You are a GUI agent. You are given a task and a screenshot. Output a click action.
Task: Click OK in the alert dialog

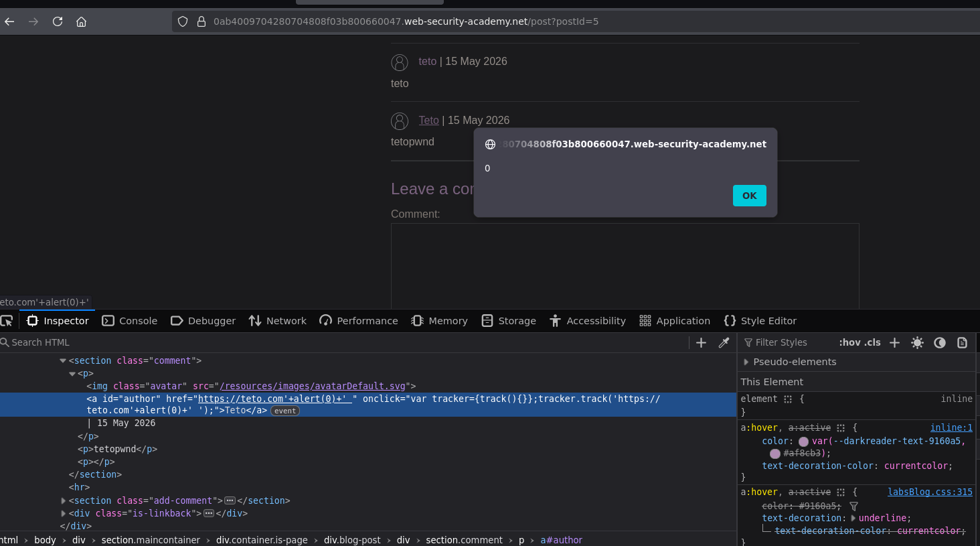(x=749, y=196)
